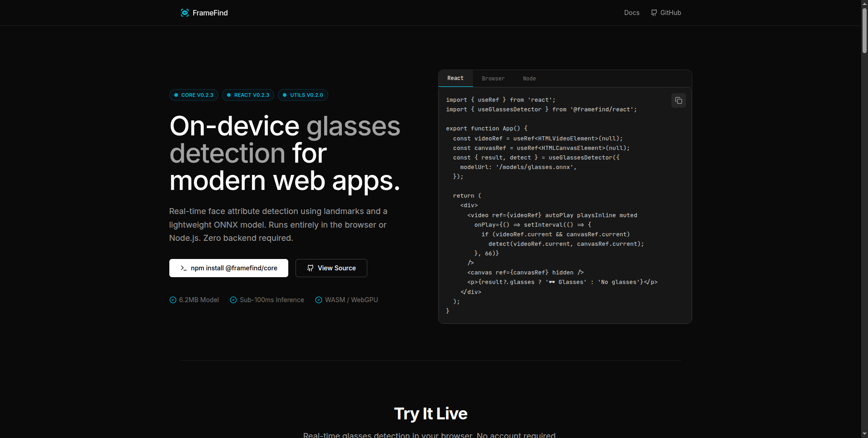Switch to the Browser code tab

(x=493, y=79)
